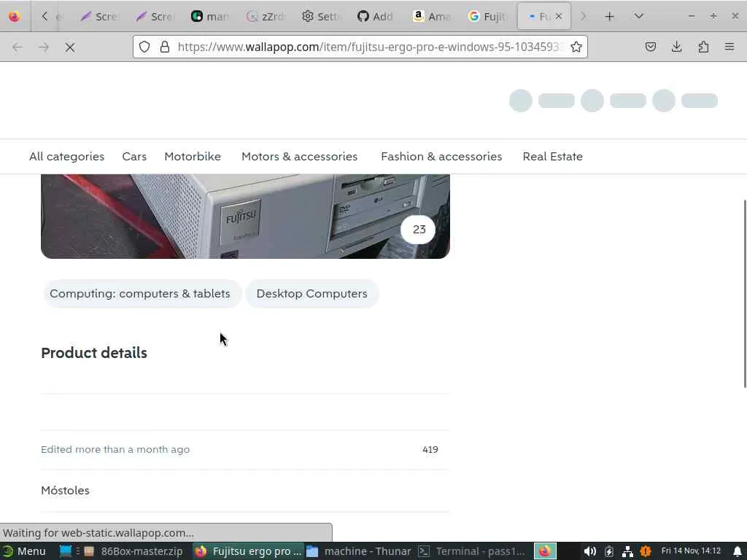Click the Firefox launcher icon in the panel

545,551
